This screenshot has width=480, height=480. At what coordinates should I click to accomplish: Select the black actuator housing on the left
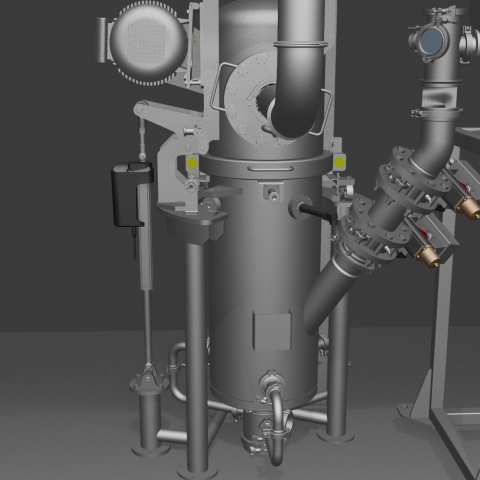(131, 194)
